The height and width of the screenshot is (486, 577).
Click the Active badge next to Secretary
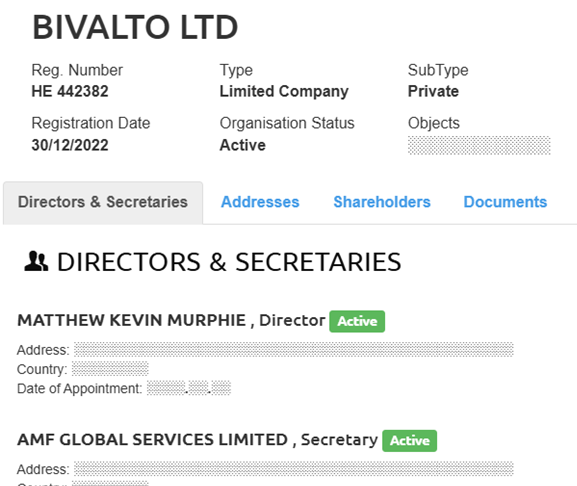click(410, 440)
